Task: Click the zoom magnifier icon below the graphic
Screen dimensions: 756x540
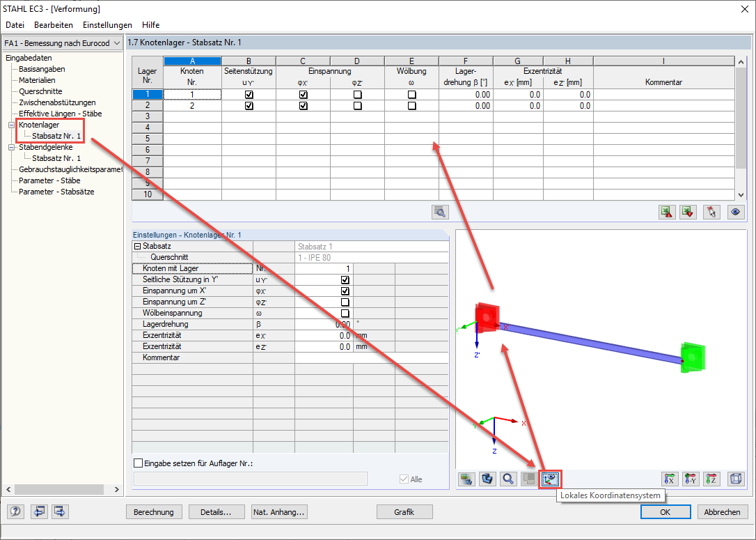Action: click(x=508, y=479)
